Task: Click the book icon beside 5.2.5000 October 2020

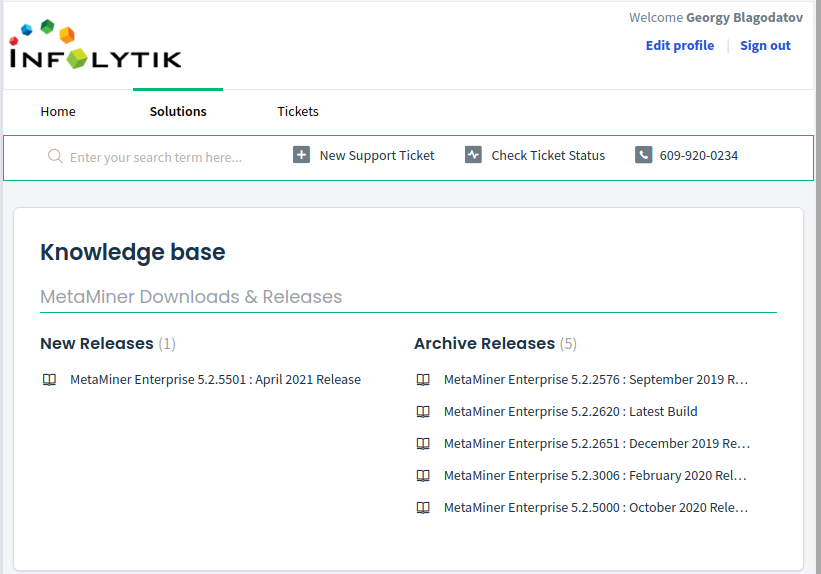Action: click(423, 507)
